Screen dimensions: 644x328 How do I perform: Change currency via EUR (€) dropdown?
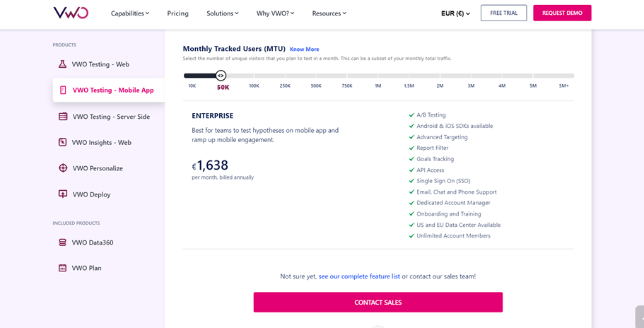click(x=455, y=13)
